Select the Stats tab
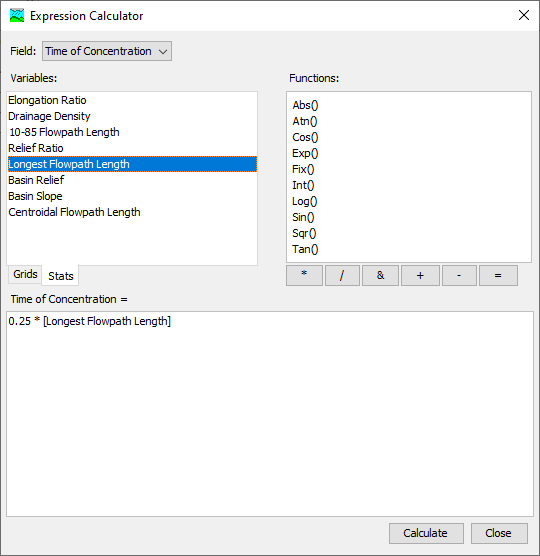Viewport: 540px width, 556px height. pos(60,276)
